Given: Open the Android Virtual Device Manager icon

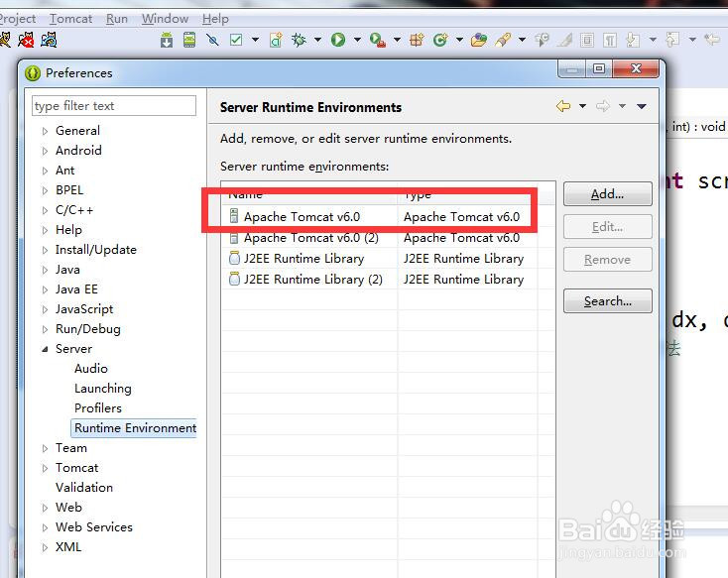Looking at the screenshot, I should tap(189, 40).
